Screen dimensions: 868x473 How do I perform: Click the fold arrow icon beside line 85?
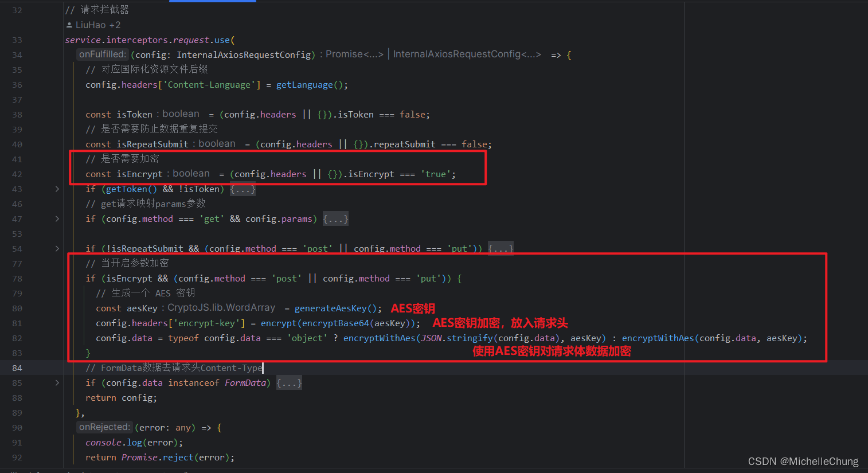pos(56,382)
